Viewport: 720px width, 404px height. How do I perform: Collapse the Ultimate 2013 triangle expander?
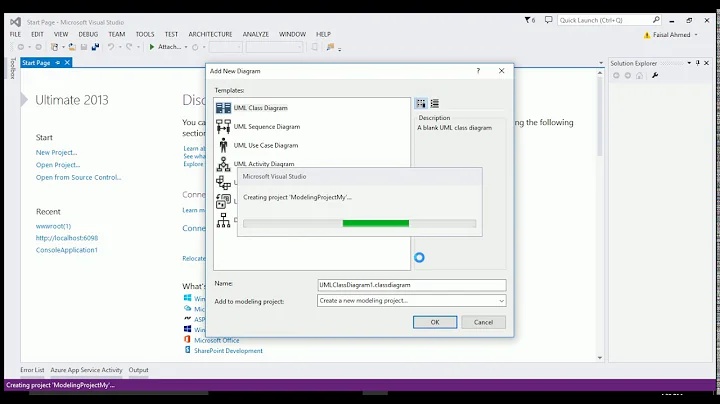(24, 100)
